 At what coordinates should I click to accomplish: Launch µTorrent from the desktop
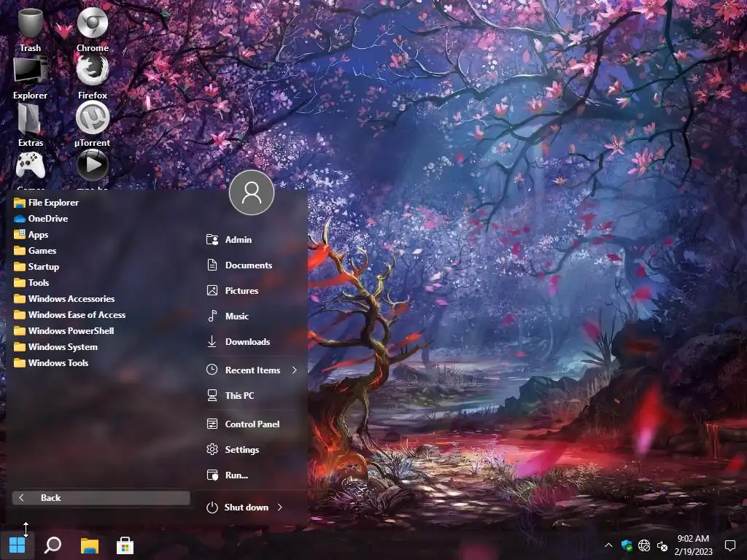click(x=93, y=124)
